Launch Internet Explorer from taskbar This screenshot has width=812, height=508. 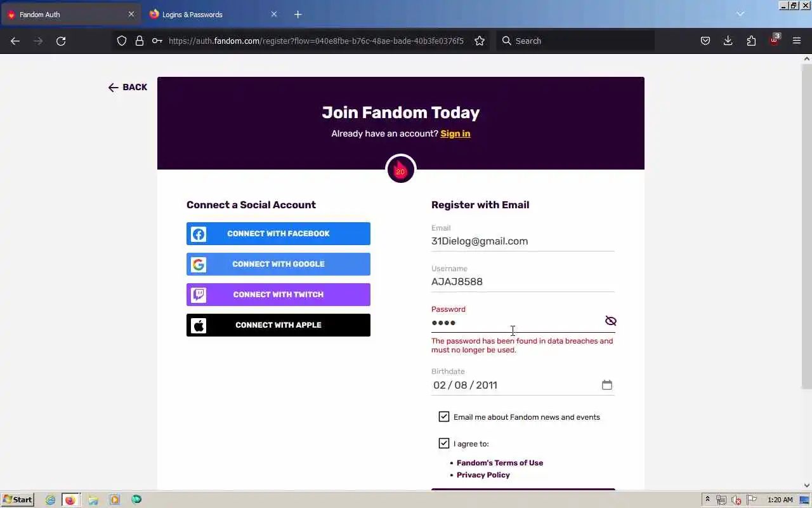pos(50,500)
